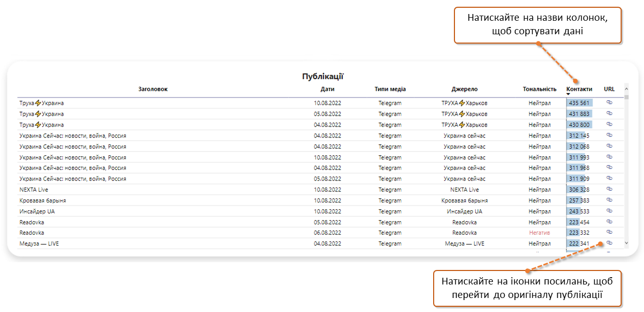Click the Readovka title in the 223 454 row
The height and width of the screenshot is (312, 644).
[32, 222]
